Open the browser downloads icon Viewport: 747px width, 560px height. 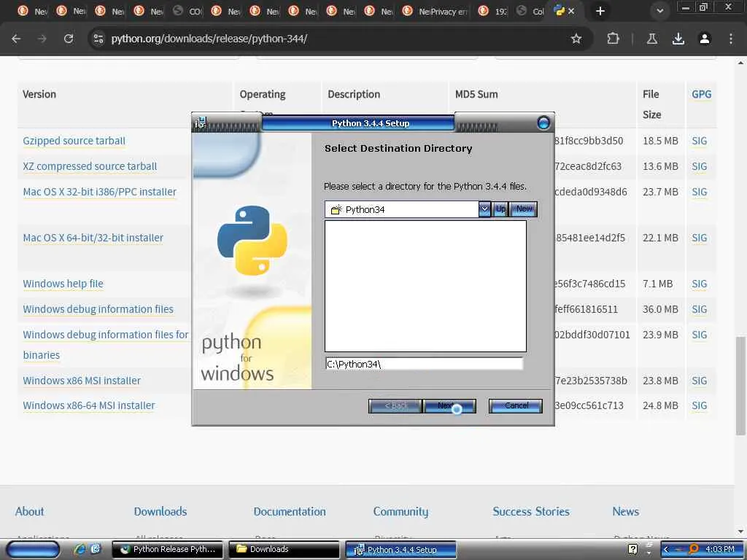point(678,39)
